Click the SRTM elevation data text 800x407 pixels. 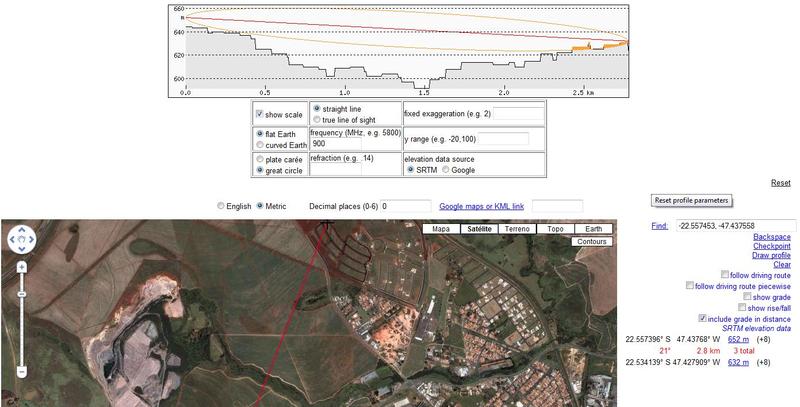756,328
